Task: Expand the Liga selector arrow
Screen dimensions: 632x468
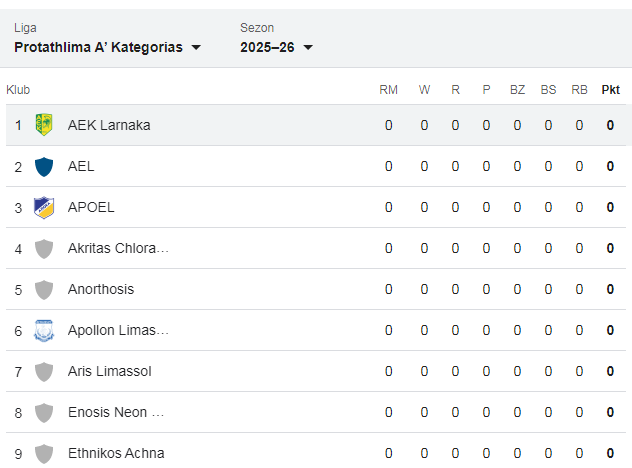Action: pyautogui.click(x=196, y=48)
